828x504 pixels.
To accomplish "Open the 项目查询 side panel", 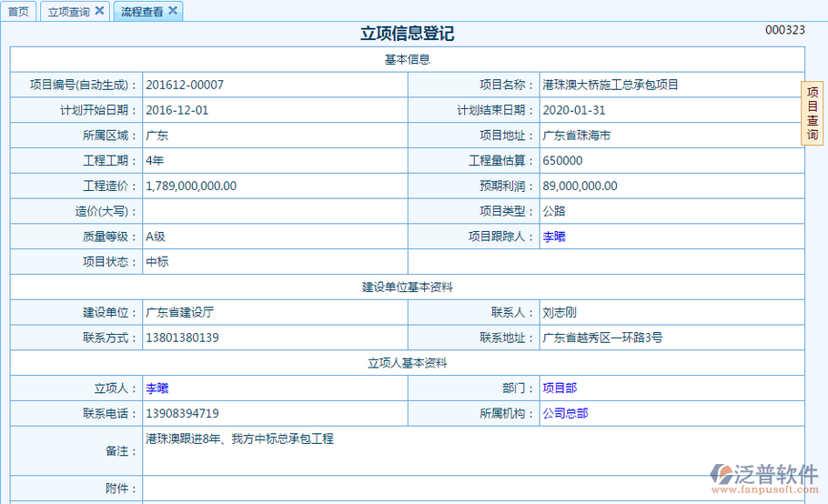I will click(x=813, y=114).
